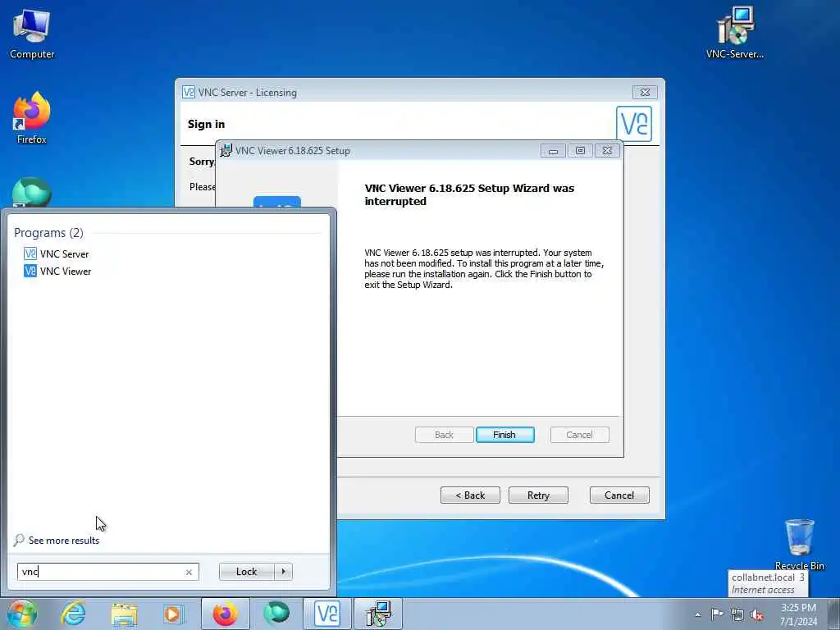Select the VNC-Server installer desktop icon
Screen dimensions: 840x630
[735, 33]
